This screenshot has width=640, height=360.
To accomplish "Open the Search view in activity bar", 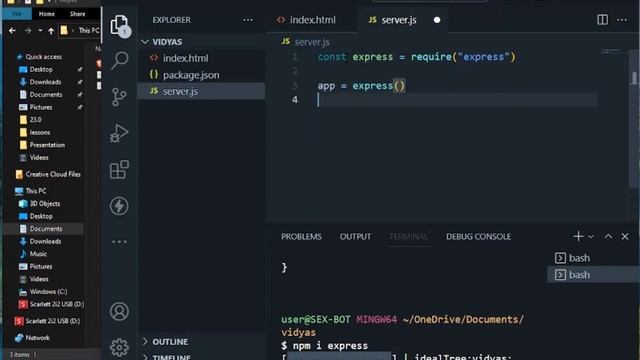I will coord(119,61).
